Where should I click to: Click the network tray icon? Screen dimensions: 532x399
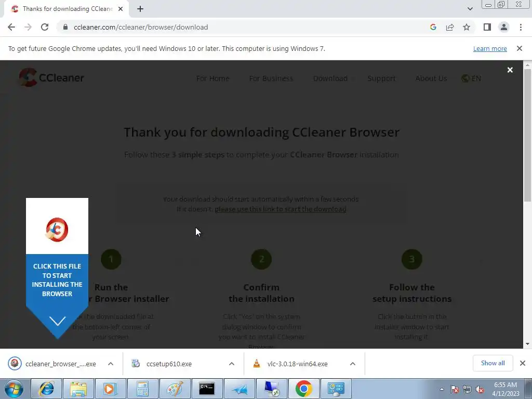pyautogui.click(x=467, y=389)
